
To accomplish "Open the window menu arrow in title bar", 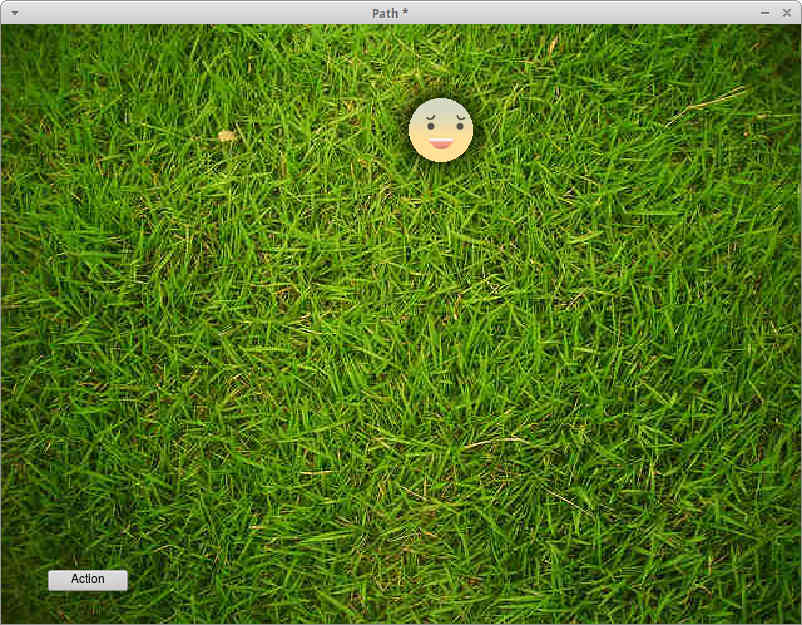I will coord(14,12).
